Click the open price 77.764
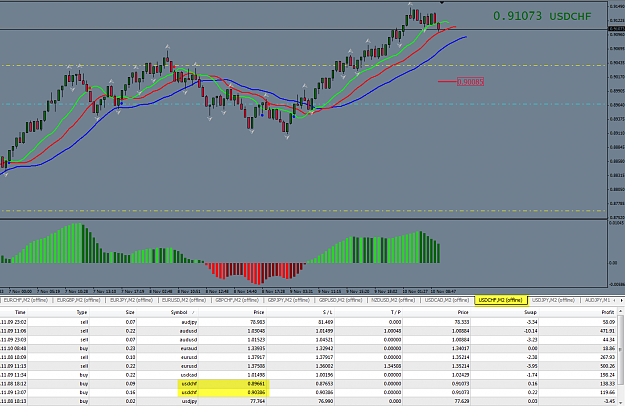Image resolution: width=625 pixels, height=406 pixels. (x=257, y=401)
